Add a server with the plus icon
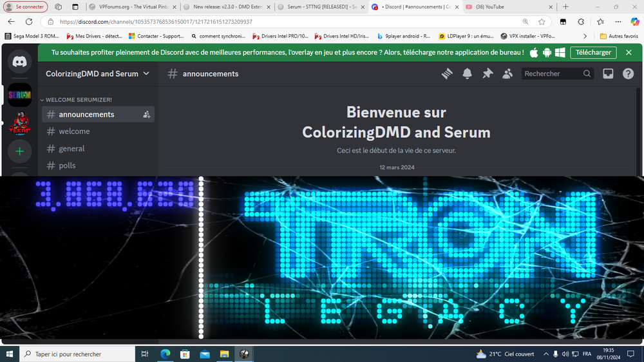The height and width of the screenshot is (362, 644). click(x=19, y=151)
